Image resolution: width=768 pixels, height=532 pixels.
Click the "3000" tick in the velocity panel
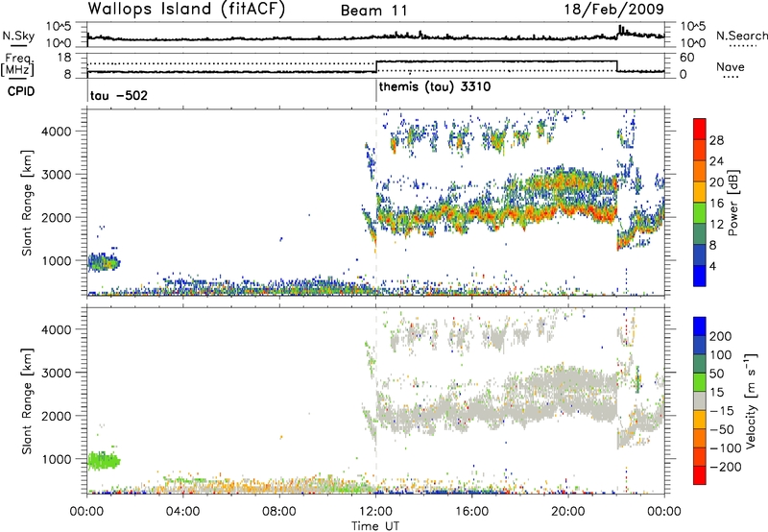point(56,373)
